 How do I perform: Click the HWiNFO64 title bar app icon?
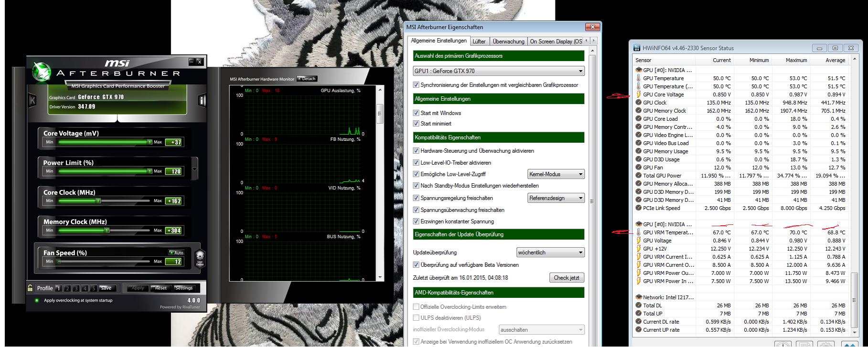coord(637,48)
